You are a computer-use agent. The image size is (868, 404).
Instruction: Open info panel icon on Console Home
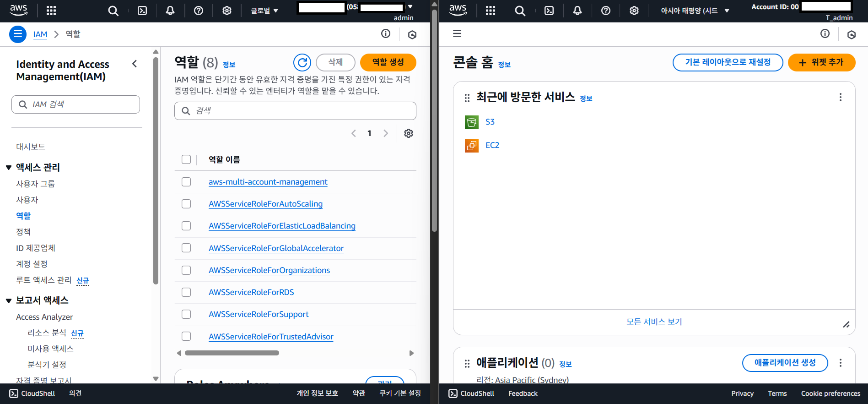click(825, 33)
